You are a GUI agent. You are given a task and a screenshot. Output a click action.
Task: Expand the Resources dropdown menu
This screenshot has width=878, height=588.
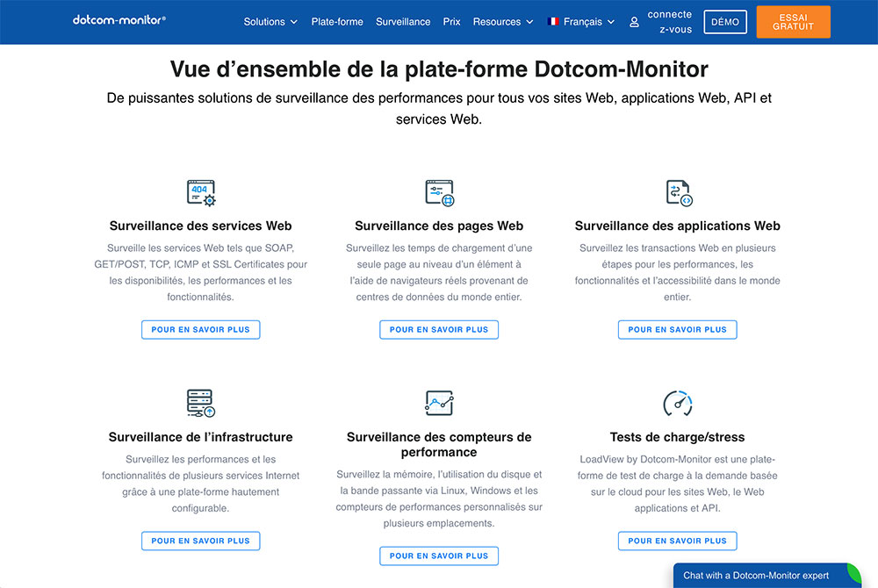click(503, 22)
